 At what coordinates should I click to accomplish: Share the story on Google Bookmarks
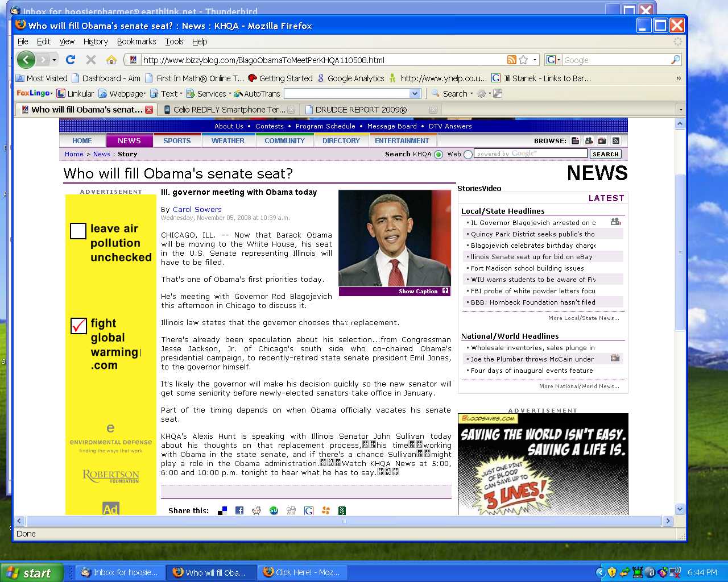coord(309,510)
